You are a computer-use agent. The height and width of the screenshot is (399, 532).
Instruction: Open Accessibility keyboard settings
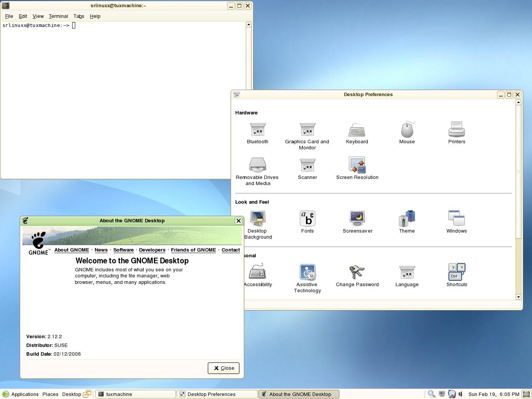click(258, 275)
